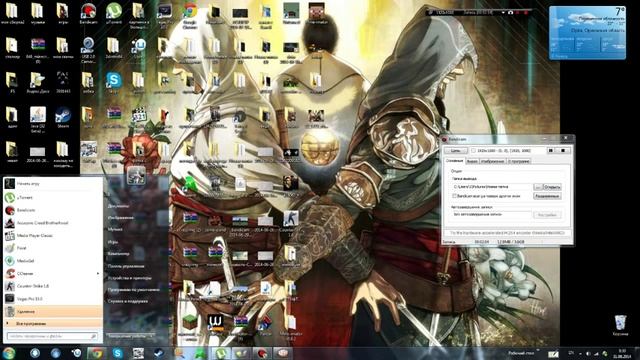Switch to the Video tab in Bandicam
This screenshot has height=360, width=640.
(472, 161)
